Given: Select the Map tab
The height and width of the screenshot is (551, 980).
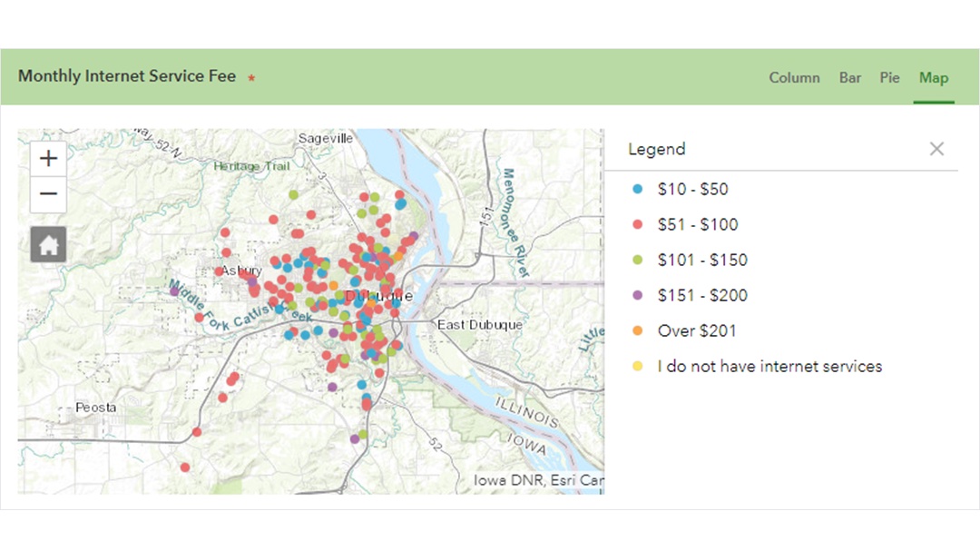Looking at the screenshot, I should pos(934,78).
